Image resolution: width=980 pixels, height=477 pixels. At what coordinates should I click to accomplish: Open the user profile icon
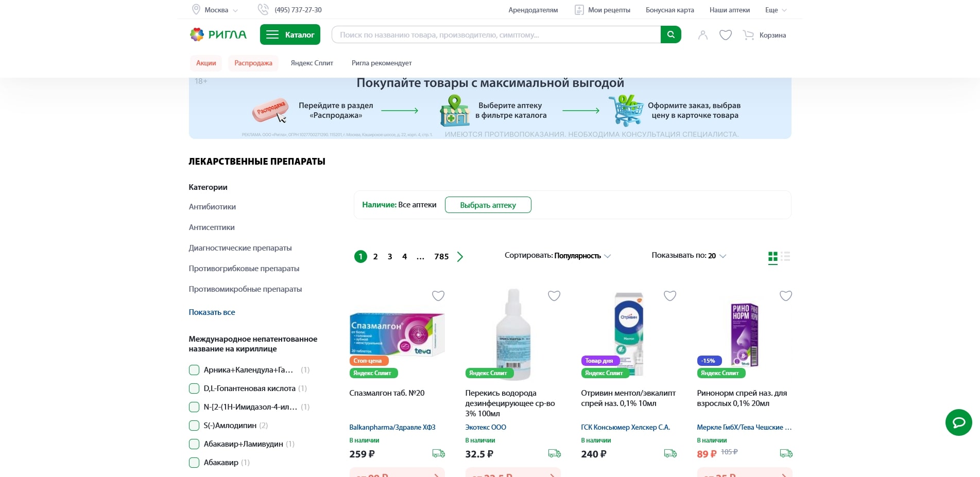coord(702,34)
